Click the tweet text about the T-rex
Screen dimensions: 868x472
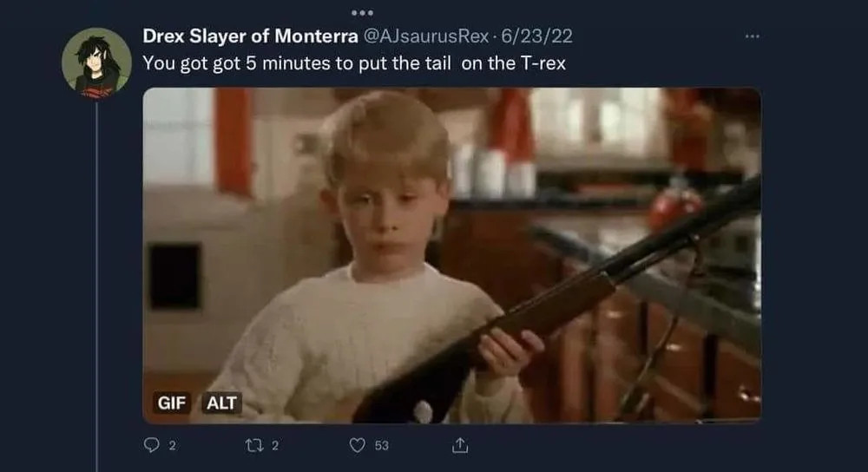354,63
